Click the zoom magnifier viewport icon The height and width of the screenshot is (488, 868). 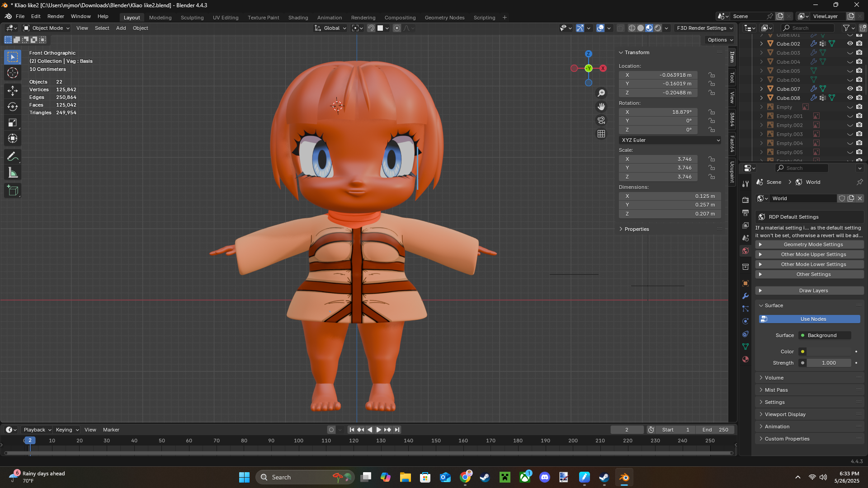[x=601, y=93]
